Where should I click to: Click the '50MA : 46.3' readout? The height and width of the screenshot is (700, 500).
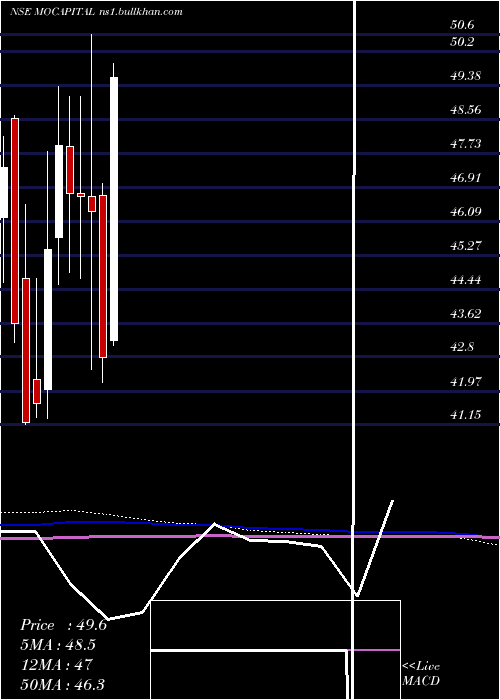62,684
